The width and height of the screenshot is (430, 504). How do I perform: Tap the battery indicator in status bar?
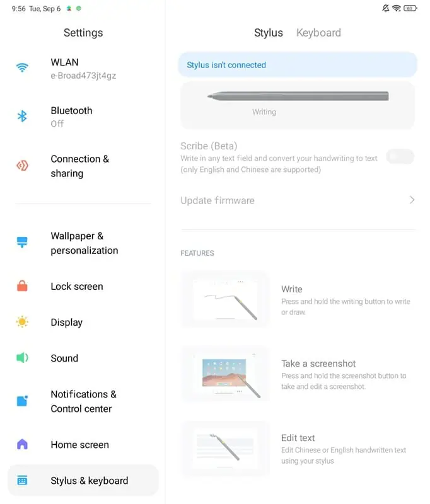[410, 9]
